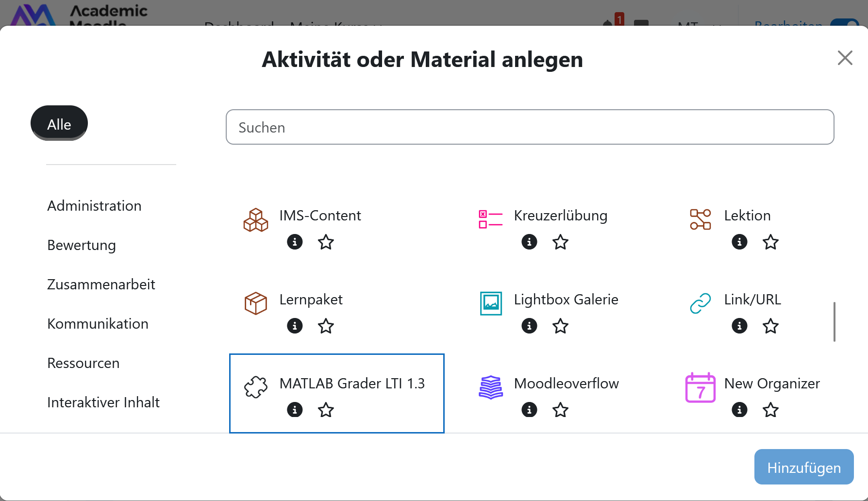Open the Moodleoverflow stacked layers icon
Image resolution: width=868 pixels, height=501 pixels.
click(x=490, y=387)
